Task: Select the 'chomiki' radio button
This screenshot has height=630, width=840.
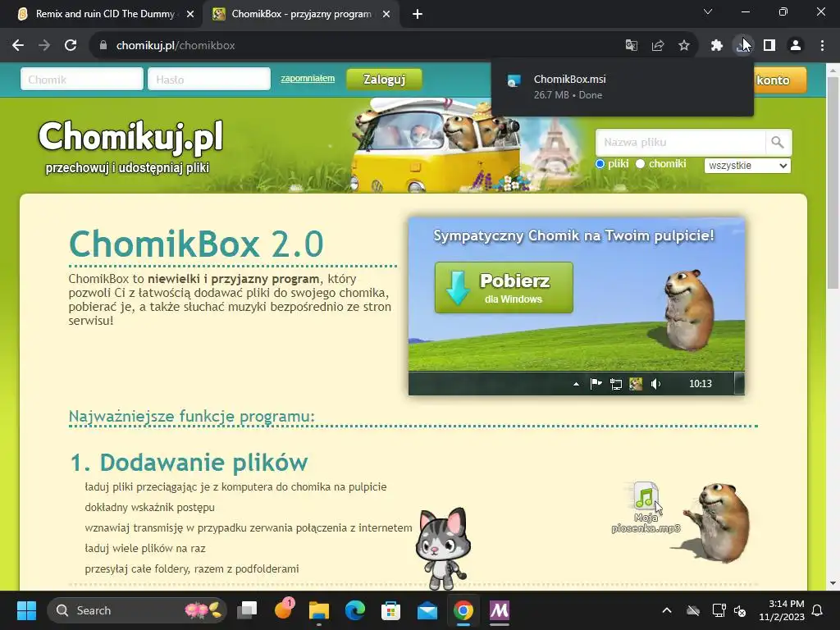Action: (640, 164)
